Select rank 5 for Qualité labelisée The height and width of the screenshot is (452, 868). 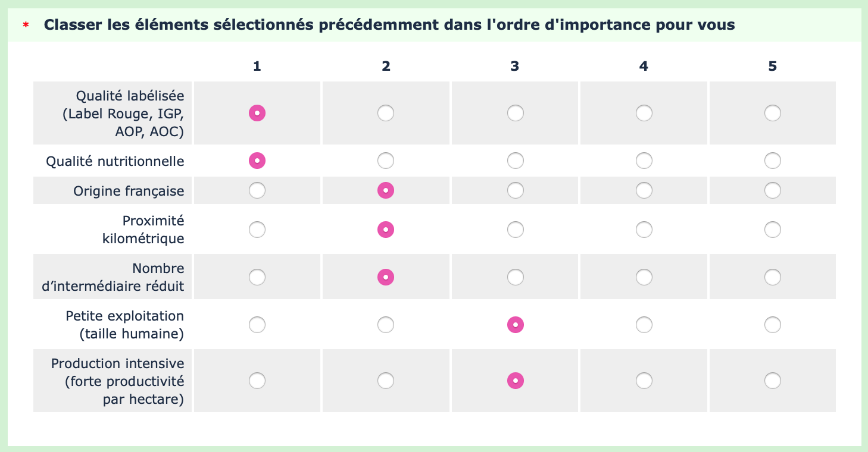point(772,113)
